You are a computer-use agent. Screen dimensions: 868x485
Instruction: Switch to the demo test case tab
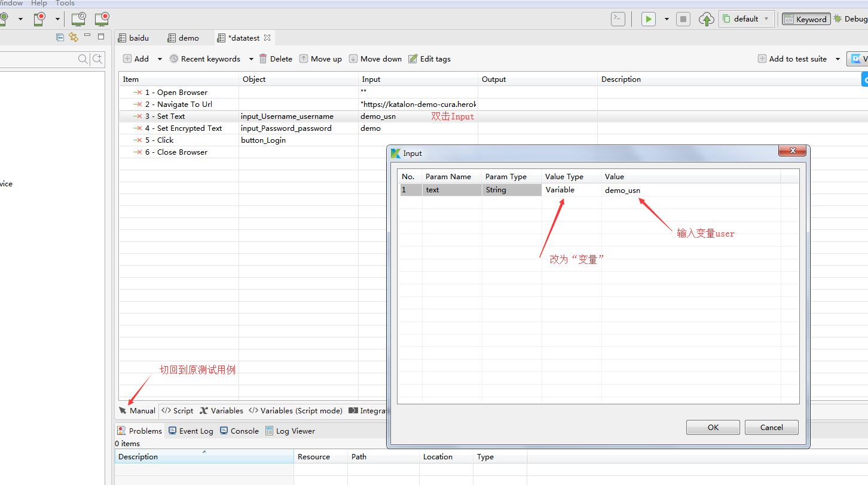[183, 38]
